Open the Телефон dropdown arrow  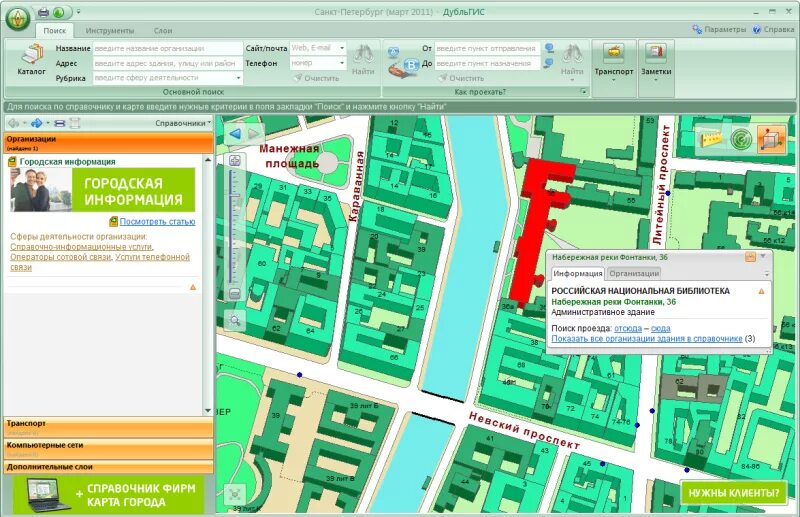tap(342, 63)
